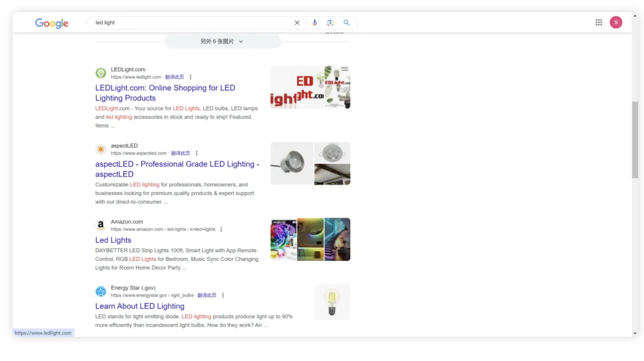Click the energystar.gov › light_bulbs URL
The image size is (644, 361).
pyautogui.click(x=152, y=295)
